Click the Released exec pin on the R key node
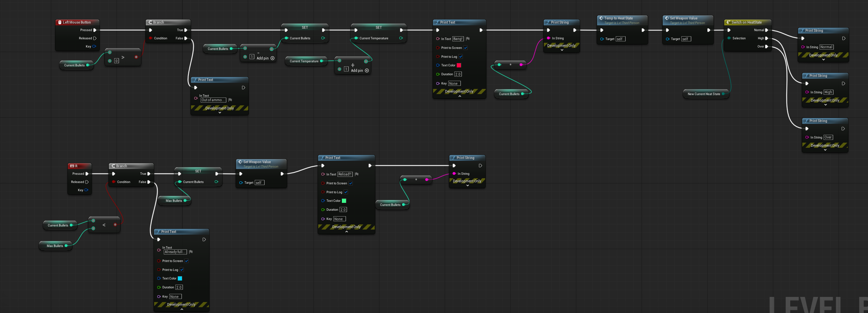This screenshot has width=868, height=313. pos(87,182)
